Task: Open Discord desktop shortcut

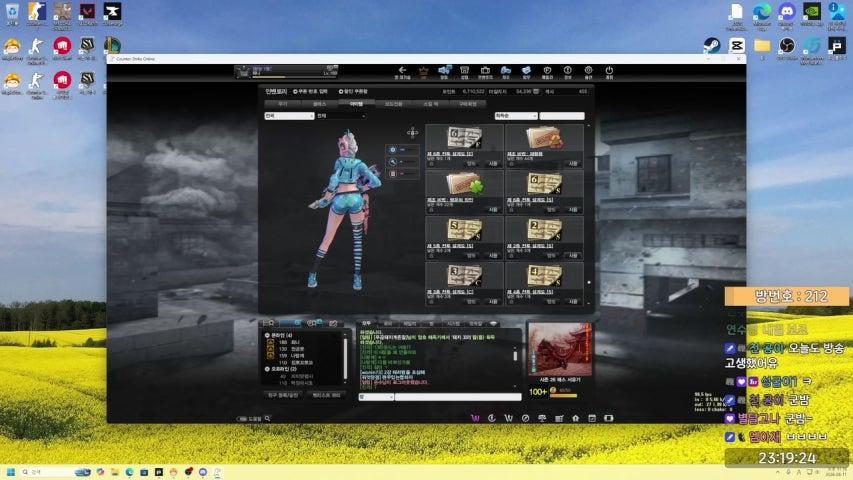Action: tap(786, 15)
